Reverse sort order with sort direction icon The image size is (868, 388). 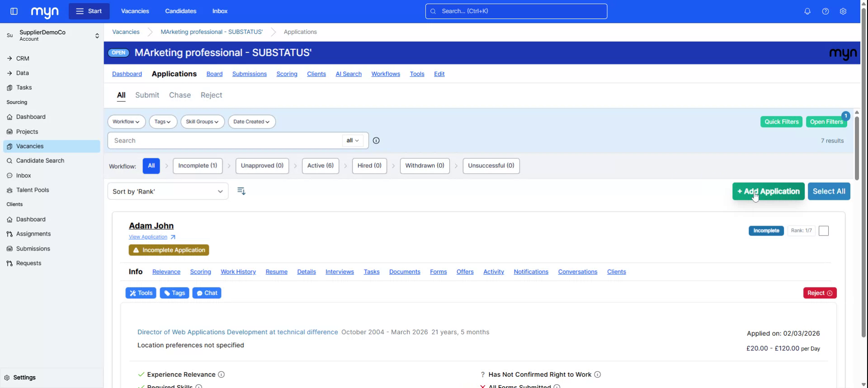tap(241, 191)
